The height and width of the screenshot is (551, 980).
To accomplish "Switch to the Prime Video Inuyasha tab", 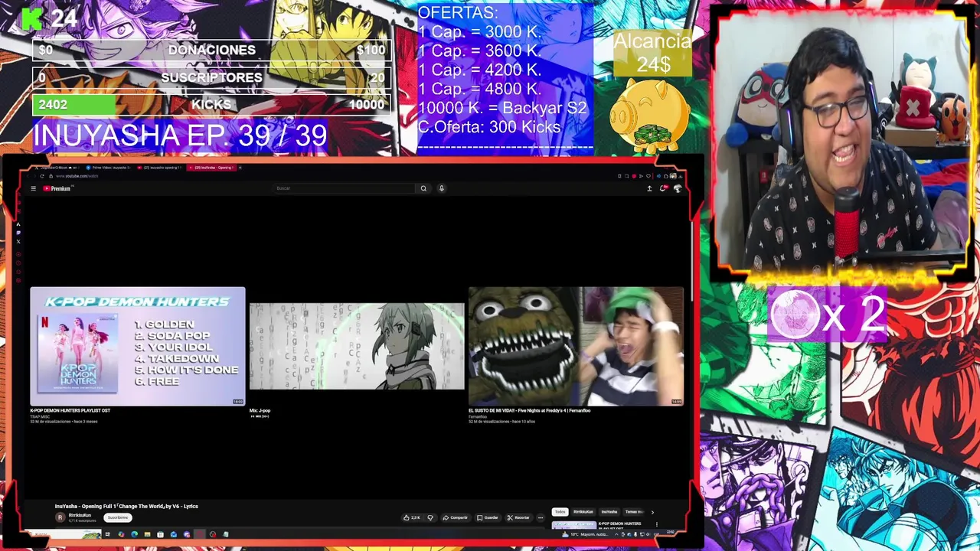I will 108,168.
